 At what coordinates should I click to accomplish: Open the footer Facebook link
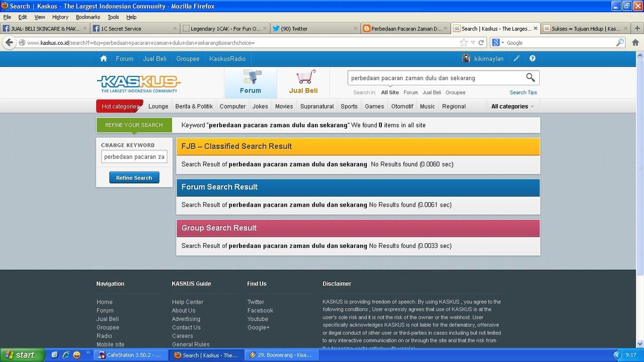[x=260, y=311]
